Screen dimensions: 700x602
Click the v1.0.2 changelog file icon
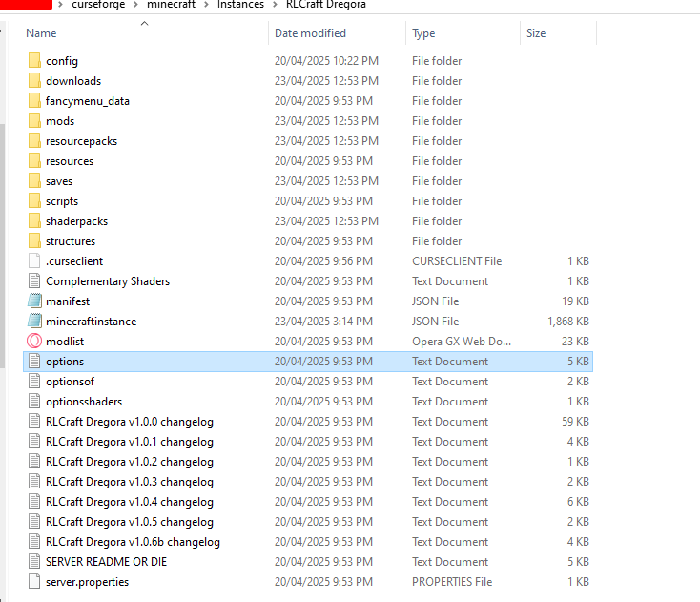pos(34,462)
